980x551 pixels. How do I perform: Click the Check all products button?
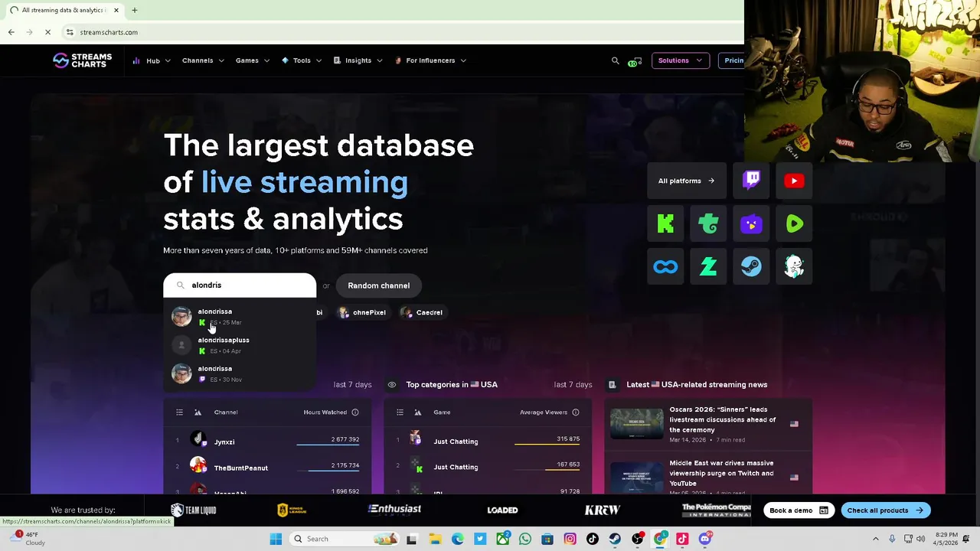coord(885,510)
